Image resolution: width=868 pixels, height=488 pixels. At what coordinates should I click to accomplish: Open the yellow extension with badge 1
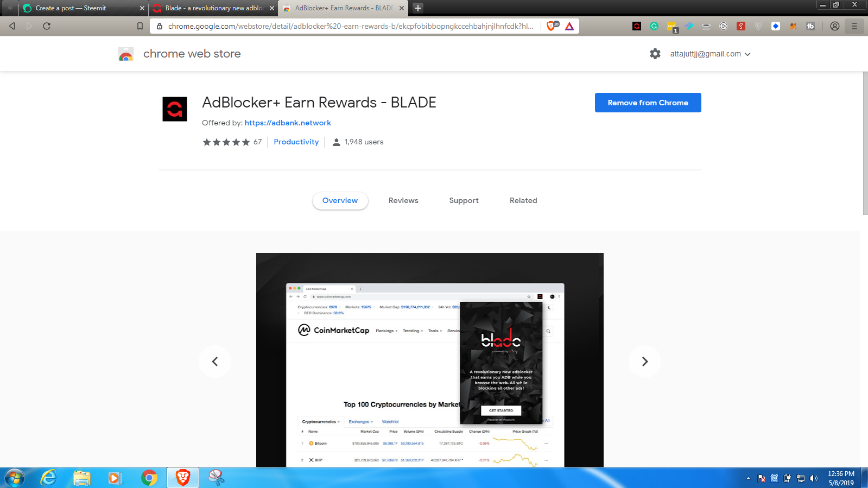pyautogui.click(x=672, y=27)
